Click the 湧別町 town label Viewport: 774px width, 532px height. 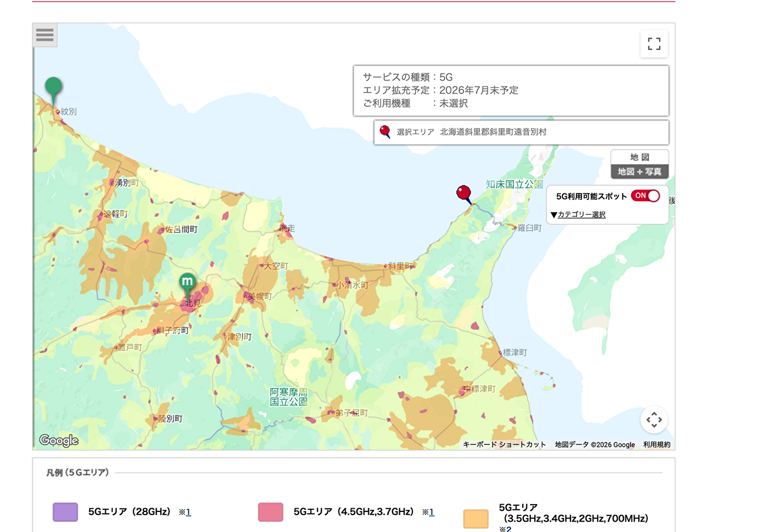[127, 183]
